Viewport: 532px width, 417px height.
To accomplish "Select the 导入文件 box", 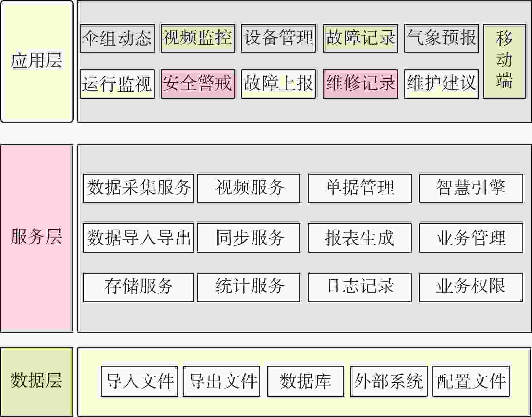I will 139,381.
